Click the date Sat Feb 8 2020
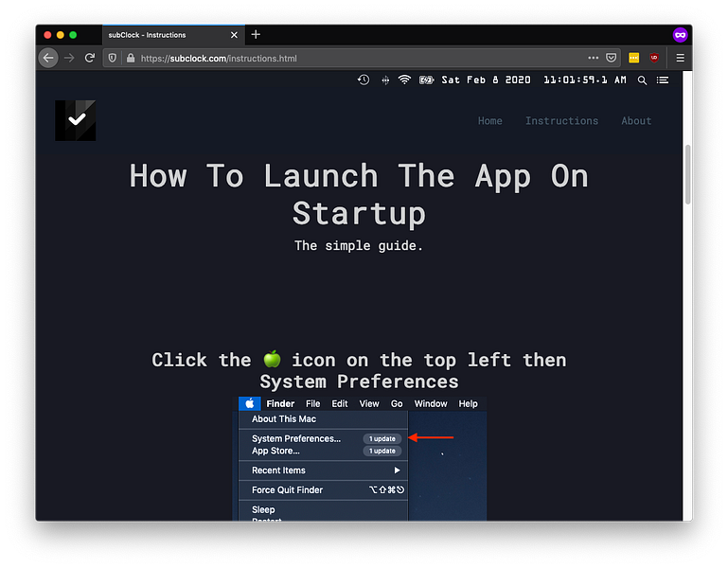 486,80
